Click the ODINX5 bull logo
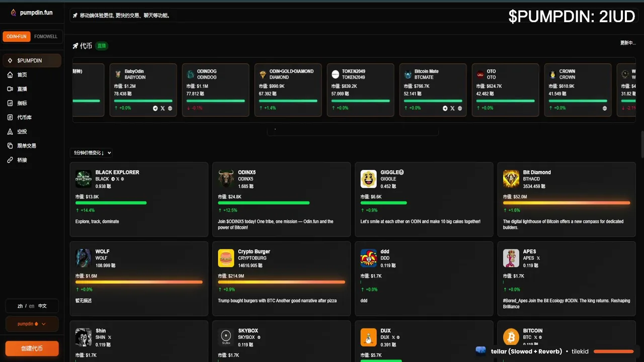The height and width of the screenshot is (362, 644). click(x=226, y=178)
